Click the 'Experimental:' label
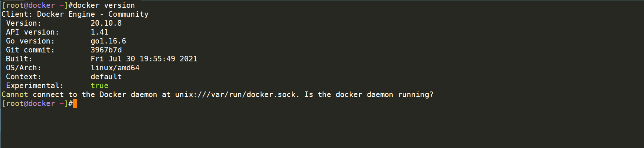 tap(35, 86)
